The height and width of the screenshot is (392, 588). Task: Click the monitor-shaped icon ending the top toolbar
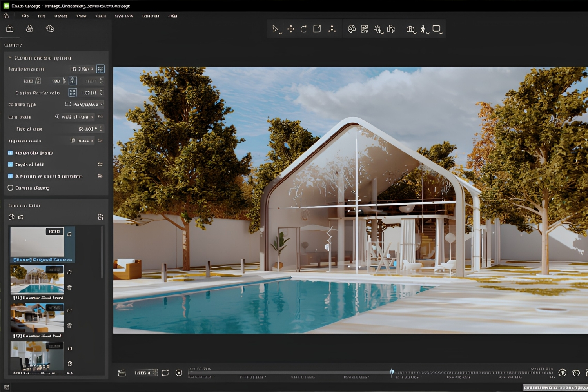tap(437, 29)
